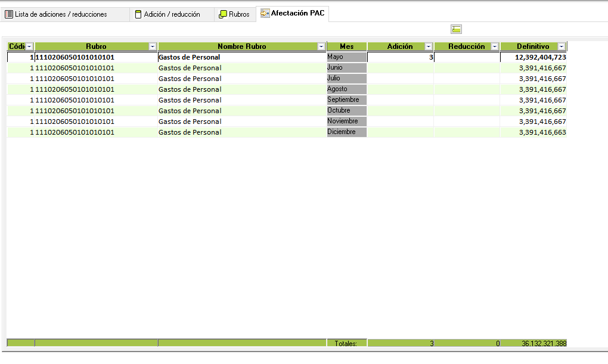Click the Septiembre month cell
Image resolution: width=608 pixels, height=364 pixels.
tap(346, 100)
